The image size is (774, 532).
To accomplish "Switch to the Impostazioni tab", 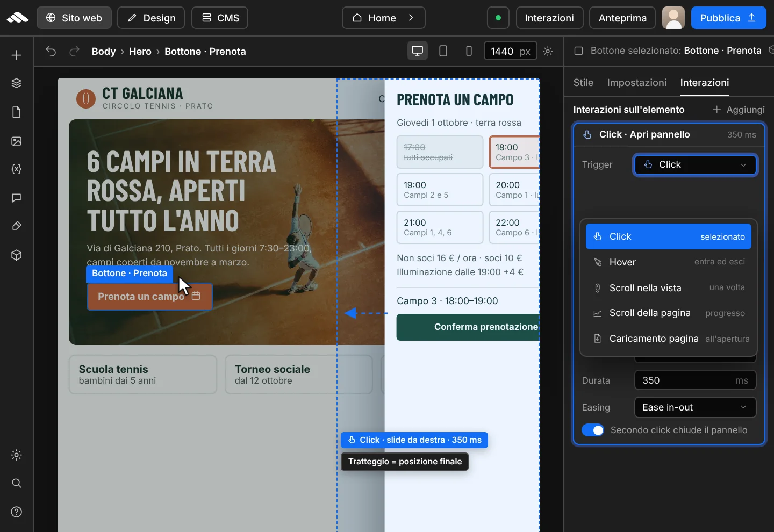I will [637, 83].
